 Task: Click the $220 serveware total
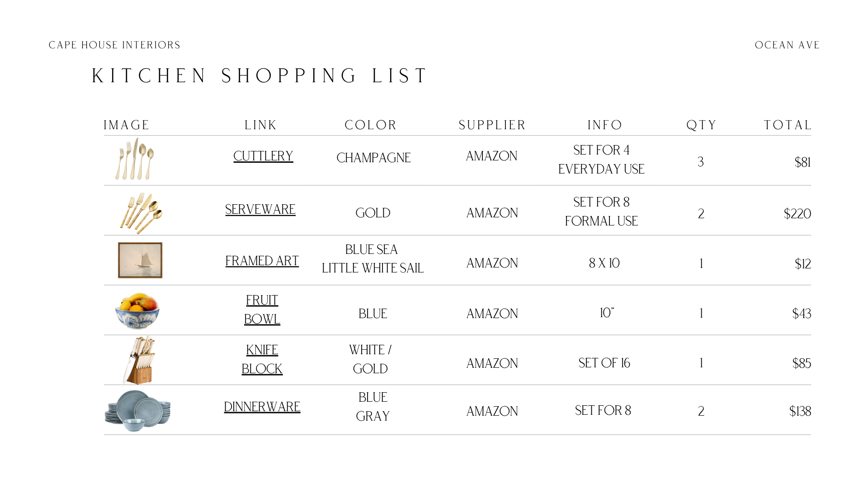797,214
